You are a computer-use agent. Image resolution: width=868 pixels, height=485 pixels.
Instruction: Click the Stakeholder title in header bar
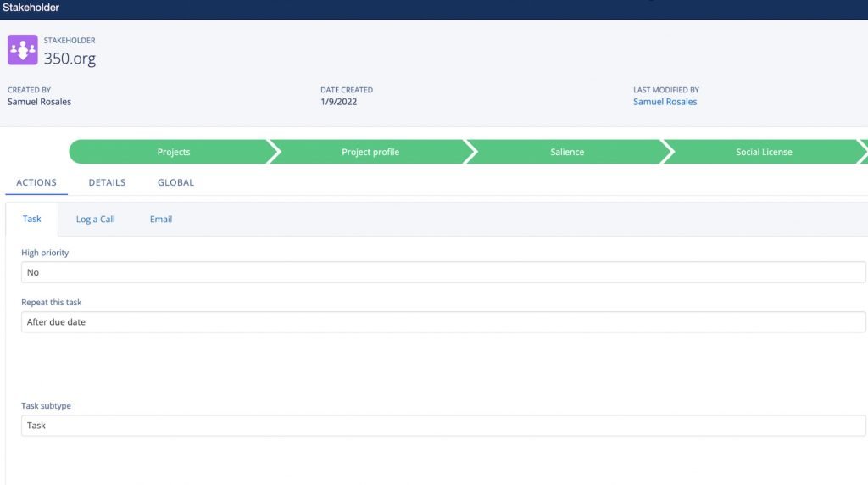coord(31,8)
